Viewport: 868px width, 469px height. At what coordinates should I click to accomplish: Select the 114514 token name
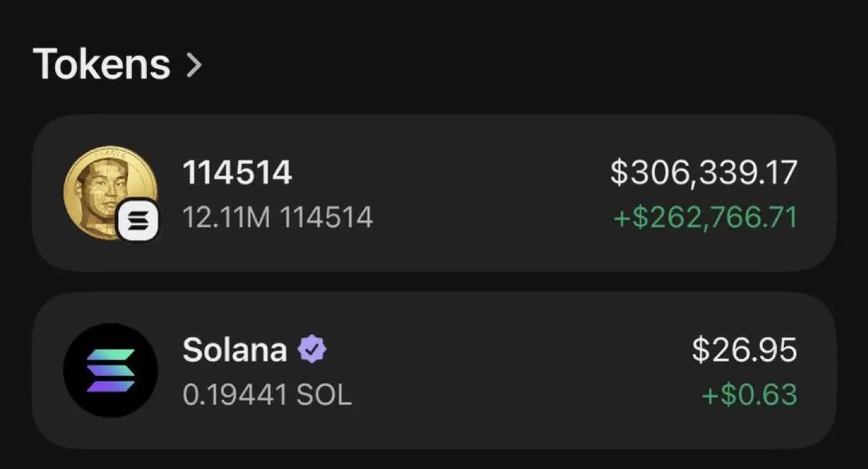[x=237, y=173]
